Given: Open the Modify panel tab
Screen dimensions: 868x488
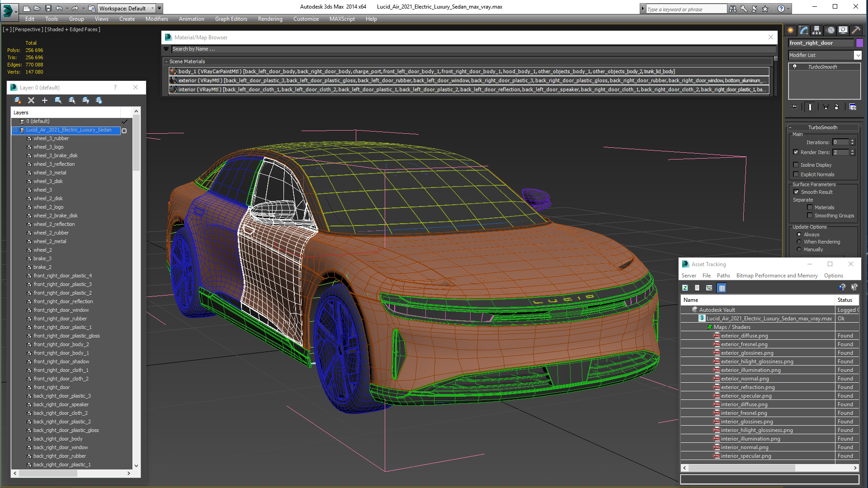Looking at the screenshot, I should pos(804,30).
